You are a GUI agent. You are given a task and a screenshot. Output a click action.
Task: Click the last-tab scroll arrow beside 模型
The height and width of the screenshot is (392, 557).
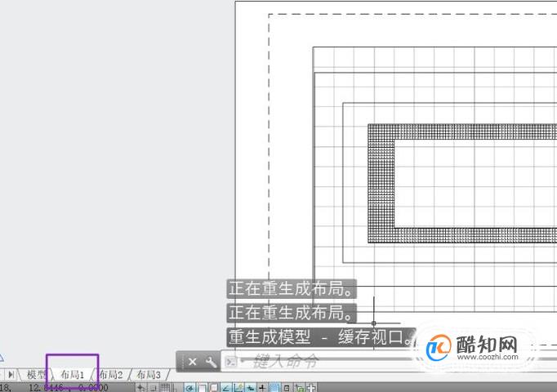coord(11,374)
